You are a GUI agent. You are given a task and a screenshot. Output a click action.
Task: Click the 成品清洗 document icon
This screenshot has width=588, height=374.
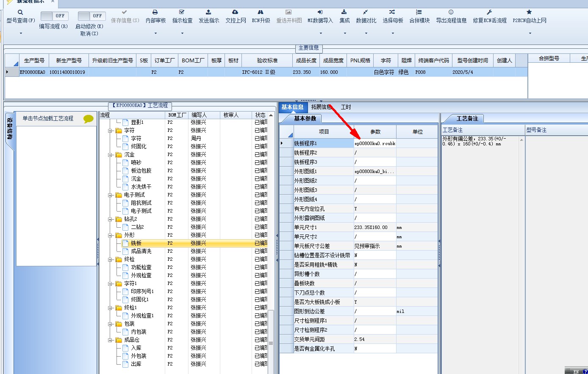click(x=125, y=251)
